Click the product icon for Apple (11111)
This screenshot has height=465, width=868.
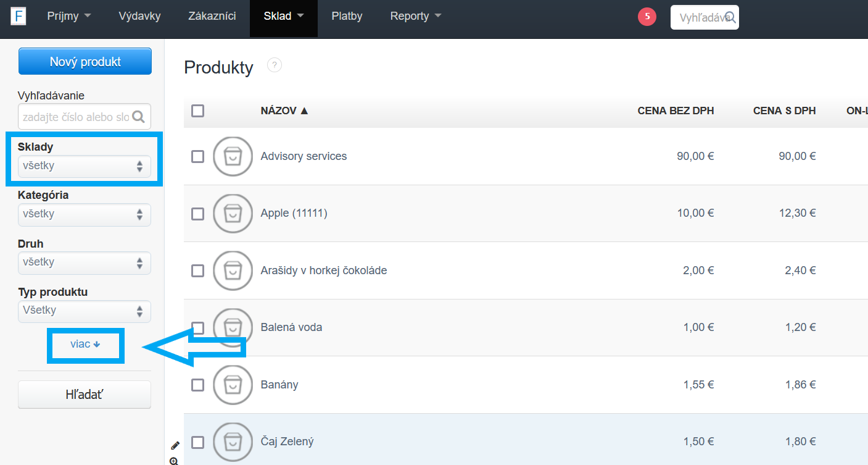click(233, 214)
